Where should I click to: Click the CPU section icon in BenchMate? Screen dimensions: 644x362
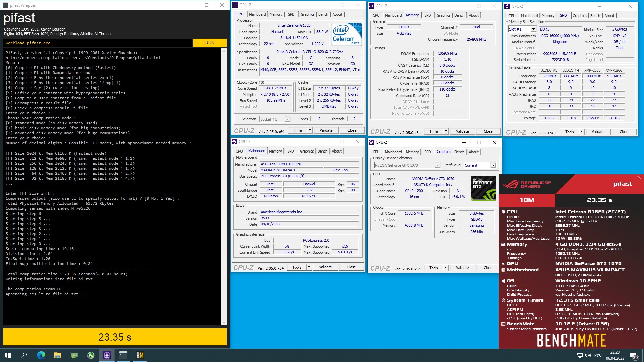click(x=503, y=212)
